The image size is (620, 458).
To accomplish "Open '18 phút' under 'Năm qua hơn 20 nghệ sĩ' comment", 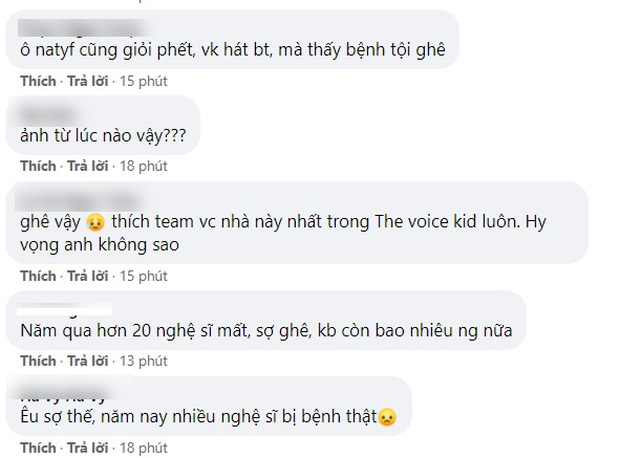I will tap(143, 360).
